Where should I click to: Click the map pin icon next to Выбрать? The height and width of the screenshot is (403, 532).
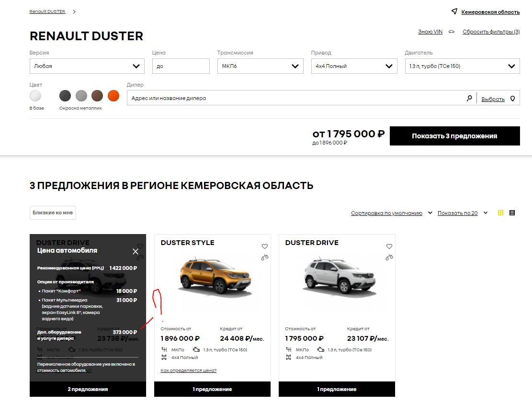pyautogui.click(x=513, y=99)
